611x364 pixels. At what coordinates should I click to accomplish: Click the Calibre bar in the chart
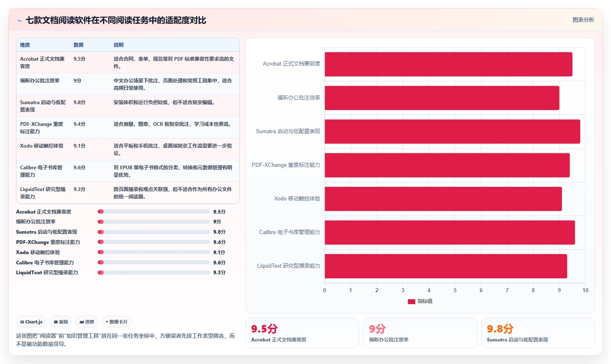[450, 232]
